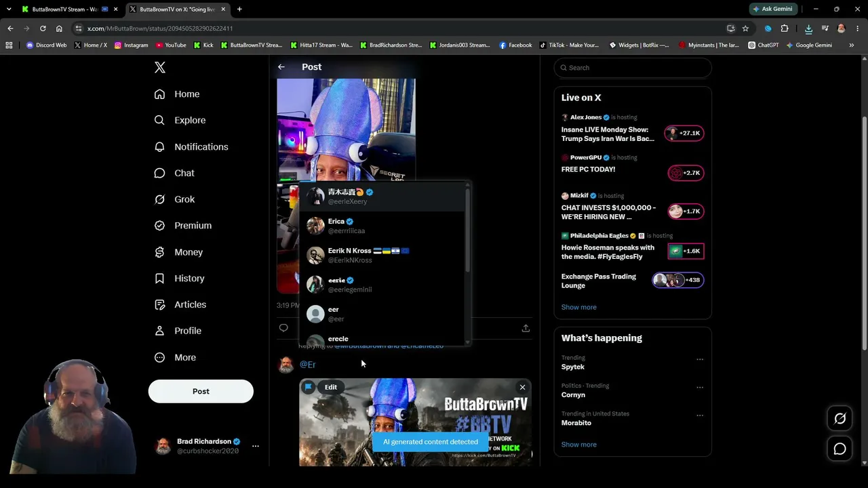Open a new browser tab
The image size is (868, 488).
(239, 9)
